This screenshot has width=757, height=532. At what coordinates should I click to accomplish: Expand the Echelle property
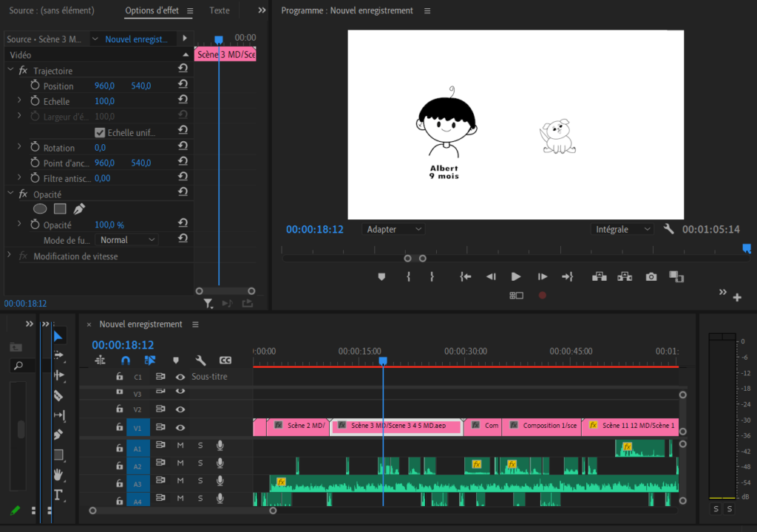point(19,101)
